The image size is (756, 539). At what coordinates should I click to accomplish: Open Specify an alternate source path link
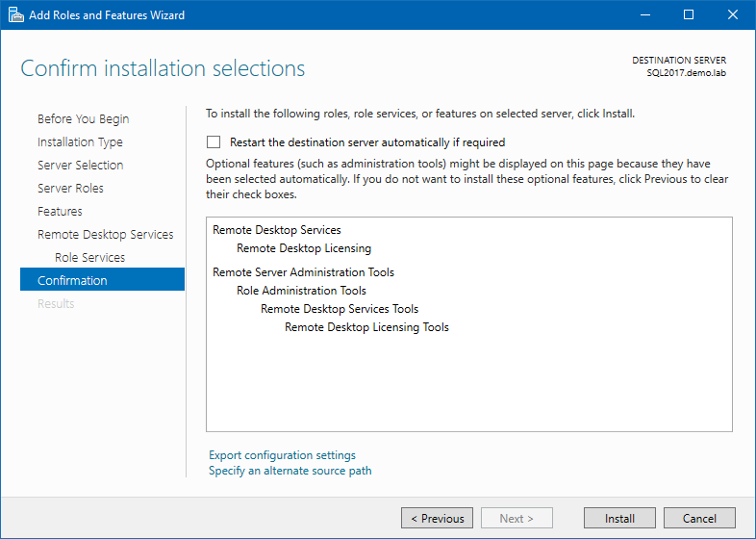click(x=290, y=471)
